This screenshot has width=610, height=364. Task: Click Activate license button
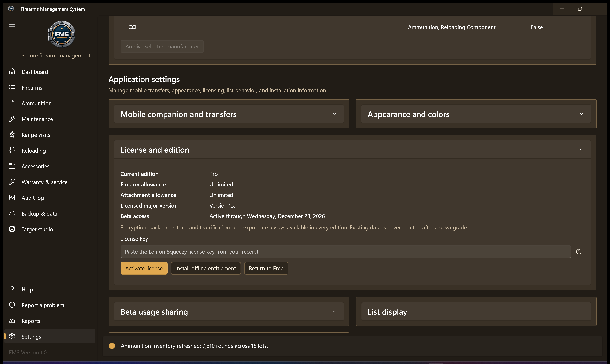144,268
